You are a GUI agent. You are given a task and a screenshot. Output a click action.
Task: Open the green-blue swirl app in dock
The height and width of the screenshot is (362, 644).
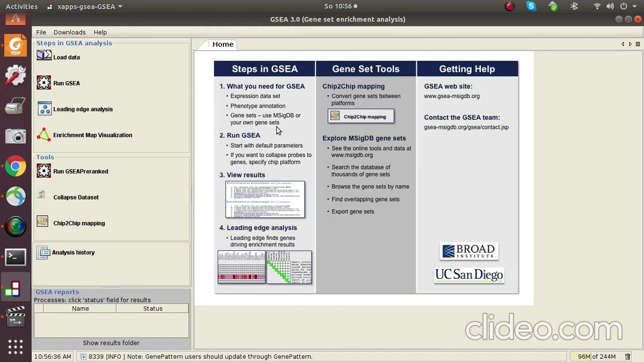coord(16,197)
